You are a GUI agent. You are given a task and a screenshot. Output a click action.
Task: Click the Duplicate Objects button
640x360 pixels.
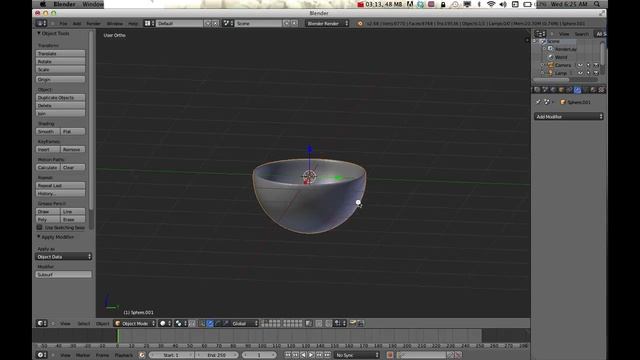tap(60, 98)
